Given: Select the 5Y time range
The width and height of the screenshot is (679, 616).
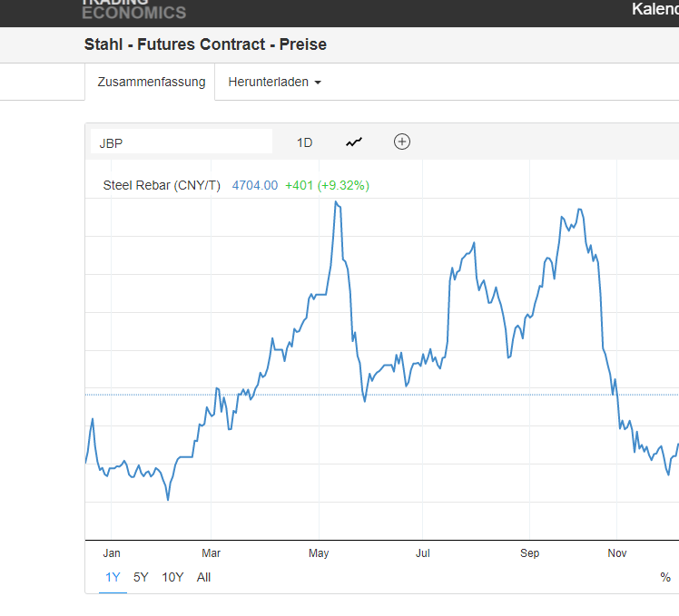Looking at the screenshot, I should click(141, 577).
